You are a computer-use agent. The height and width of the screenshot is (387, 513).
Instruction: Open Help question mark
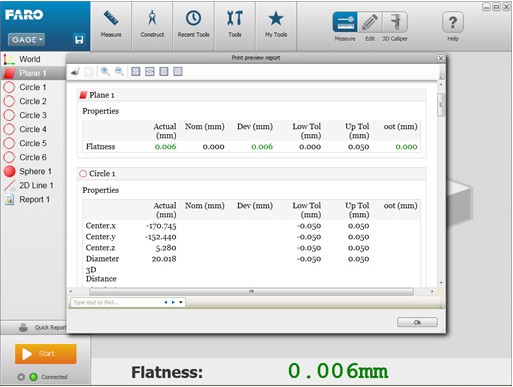[452, 22]
